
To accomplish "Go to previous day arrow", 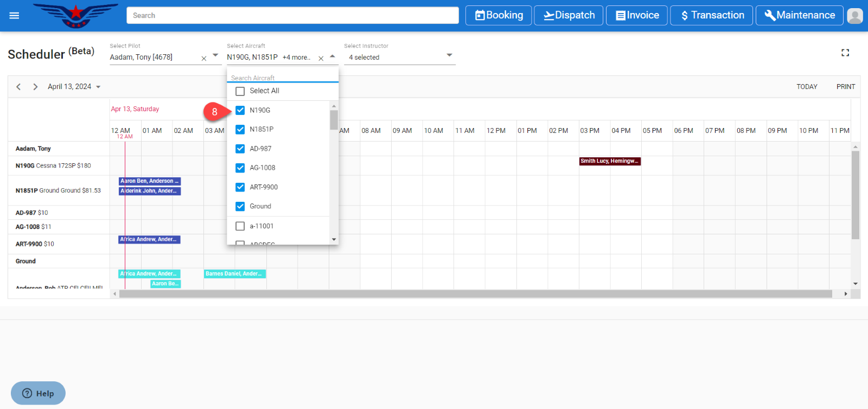I will pyautogui.click(x=18, y=87).
